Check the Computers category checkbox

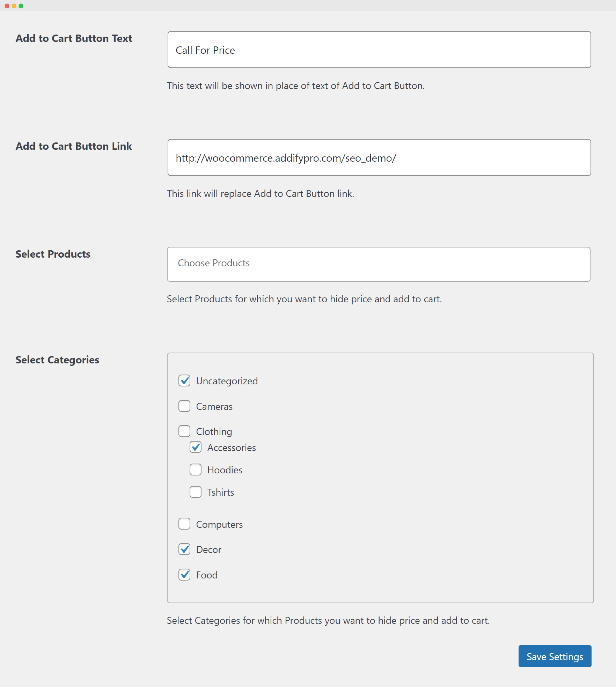184,524
